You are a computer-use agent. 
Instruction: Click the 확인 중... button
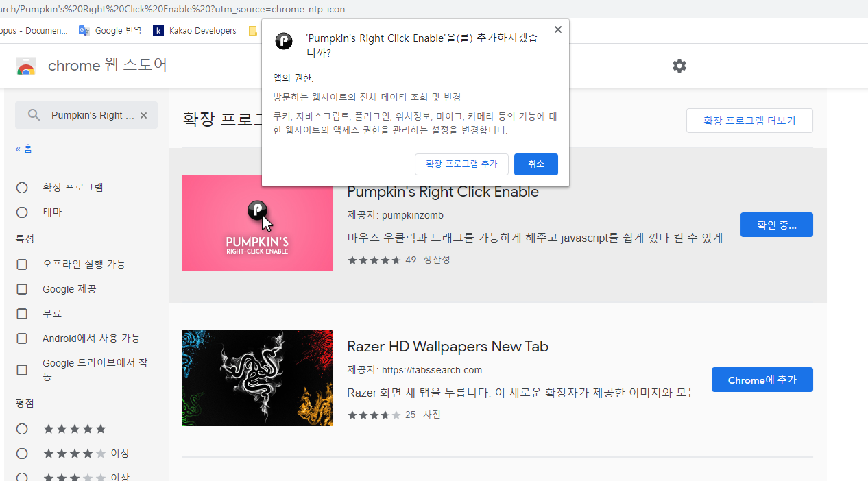pyautogui.click(x=777, y=225)
